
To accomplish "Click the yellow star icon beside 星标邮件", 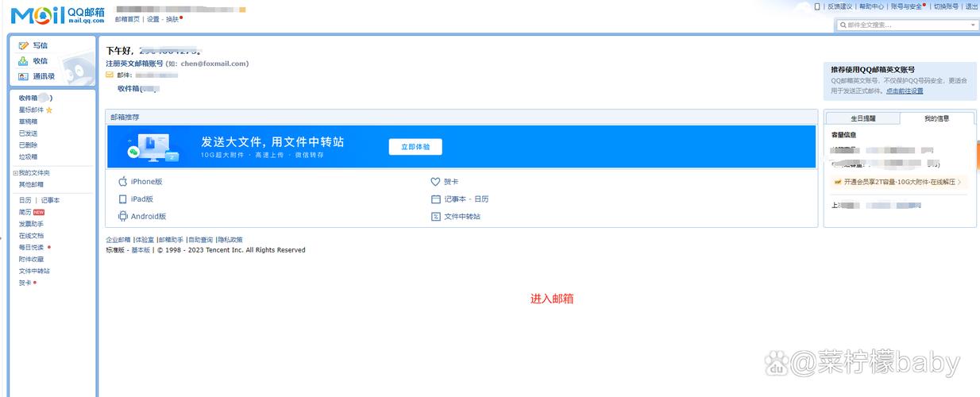I will 48,110.
